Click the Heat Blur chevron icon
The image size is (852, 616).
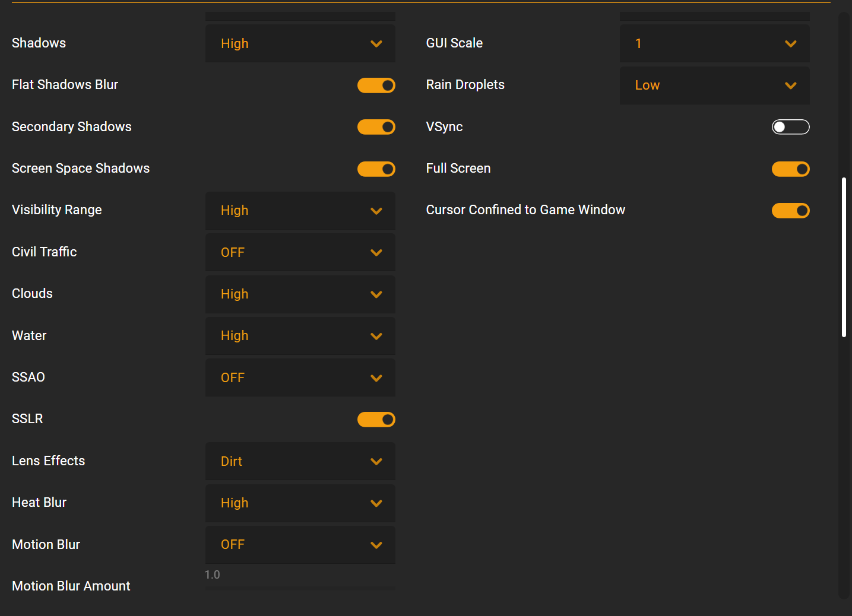click(376, 503)
